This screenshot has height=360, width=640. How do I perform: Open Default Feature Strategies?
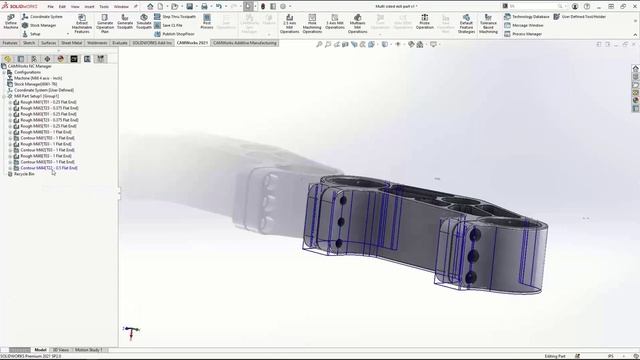466,24
